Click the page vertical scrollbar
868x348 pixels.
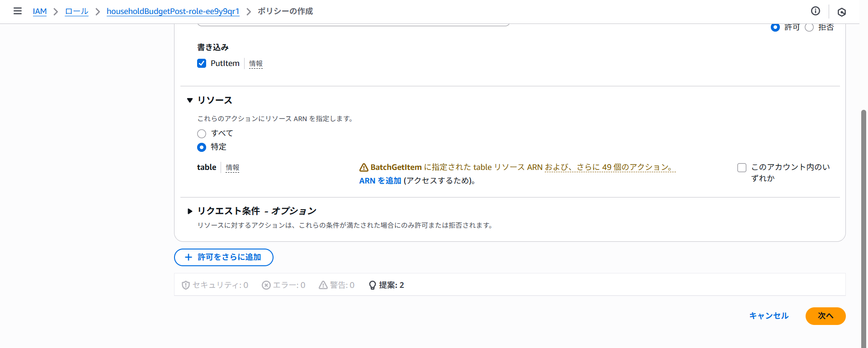(x=863, y=203)
